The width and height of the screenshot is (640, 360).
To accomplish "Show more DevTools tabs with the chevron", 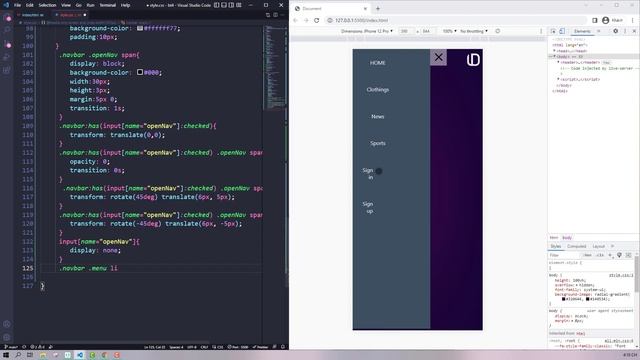I will click(x=599, y=31).
